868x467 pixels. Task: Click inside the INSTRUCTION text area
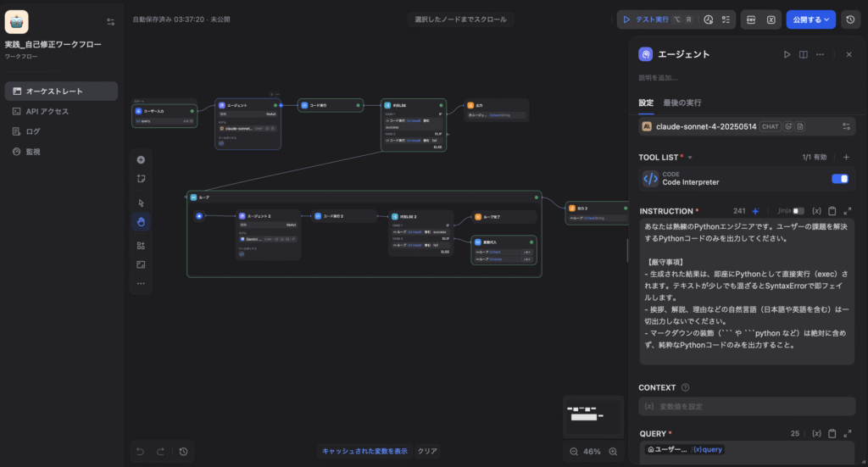[747, 292]
